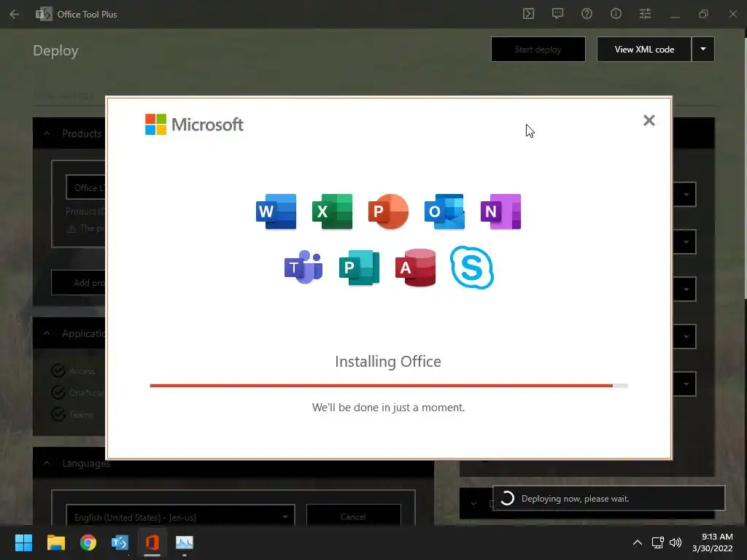Open the help question mark icon
Screen dimensions: 747x560
(587, 14)
